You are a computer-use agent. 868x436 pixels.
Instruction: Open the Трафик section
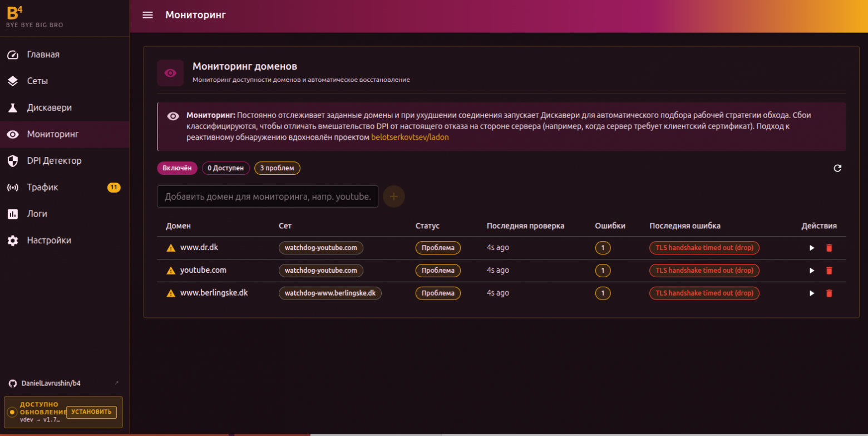pos(65,187)
